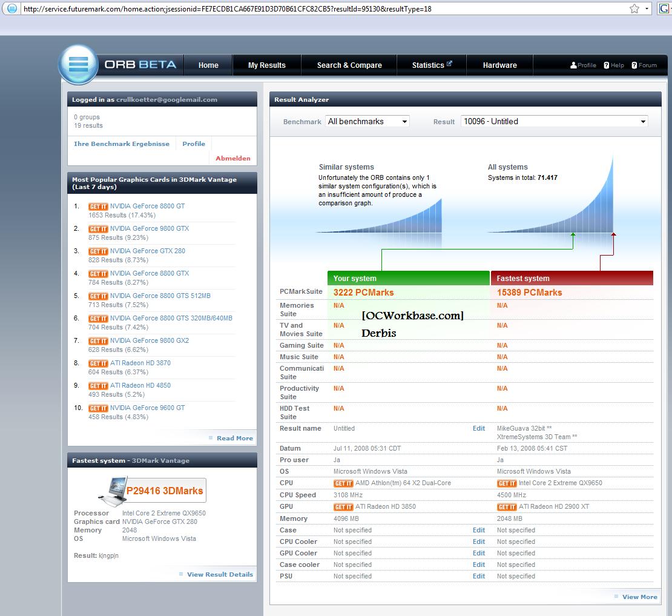Open the Home tab

pos(208,65)
